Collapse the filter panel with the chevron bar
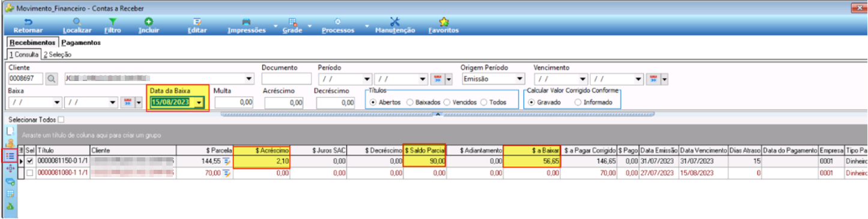The height and width of the screenshot is (219, 868). pyautogui.click(x=438, y=113)
